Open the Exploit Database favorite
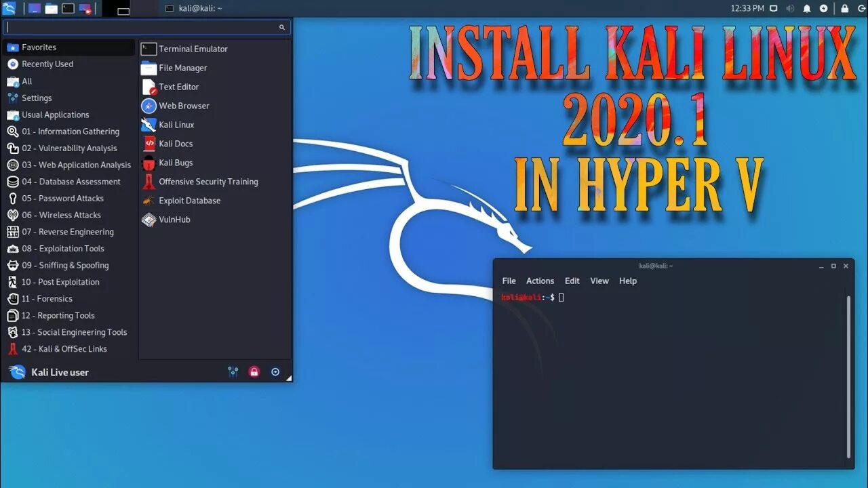Screen dimensions: 868x488 pos(215,201)
